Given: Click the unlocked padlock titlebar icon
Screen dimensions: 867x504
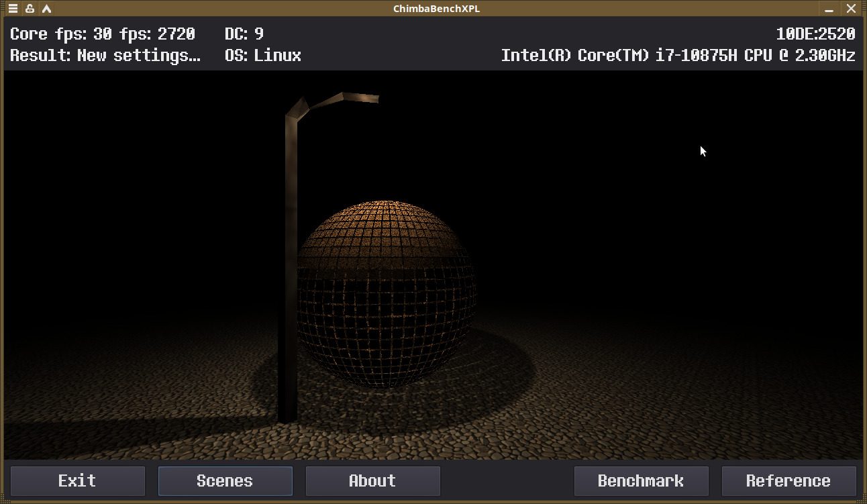Looking at the screenshot, I should [x=30, y=9].
